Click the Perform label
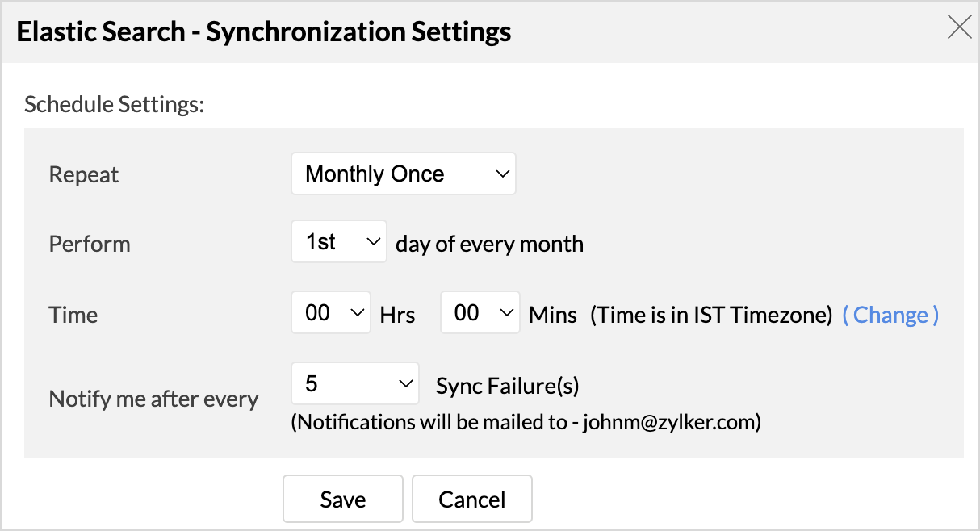The height and width of the screenshot is (531, 980). click(90, 244)
